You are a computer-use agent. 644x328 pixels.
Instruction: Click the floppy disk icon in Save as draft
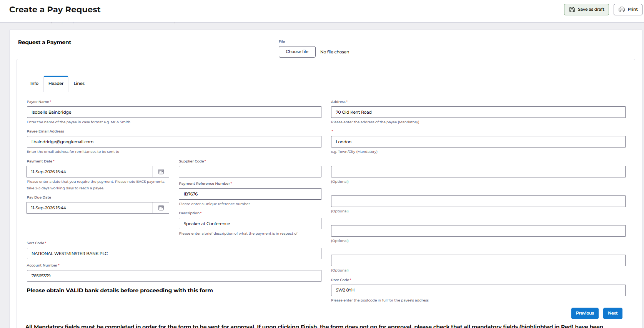point(572,10)
